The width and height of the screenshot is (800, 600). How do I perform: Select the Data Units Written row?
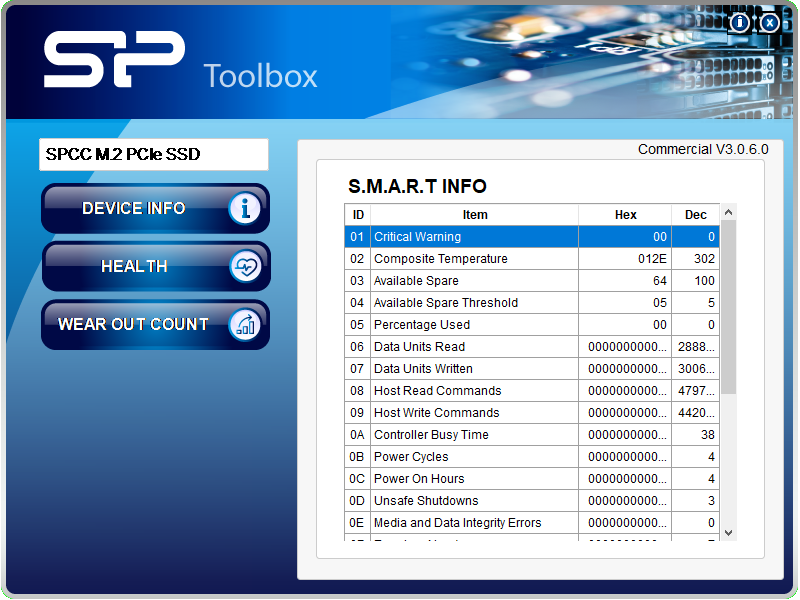pos(532,368)
